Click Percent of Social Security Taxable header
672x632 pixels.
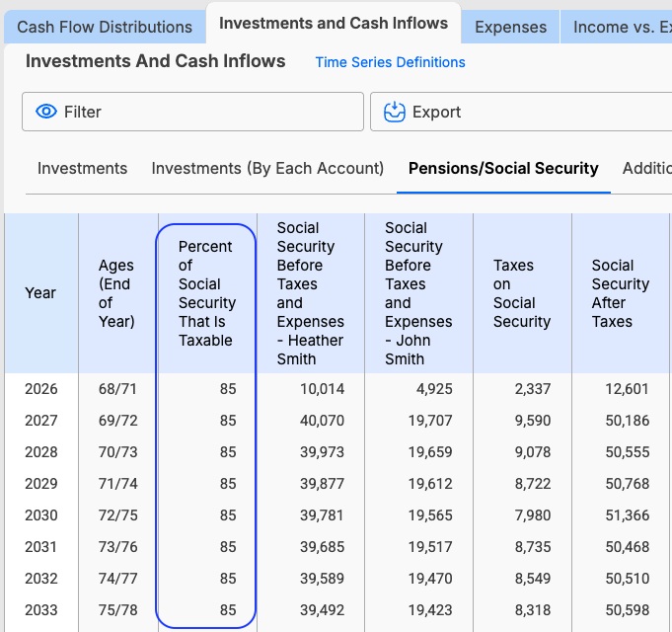click(x=207, y=293)
